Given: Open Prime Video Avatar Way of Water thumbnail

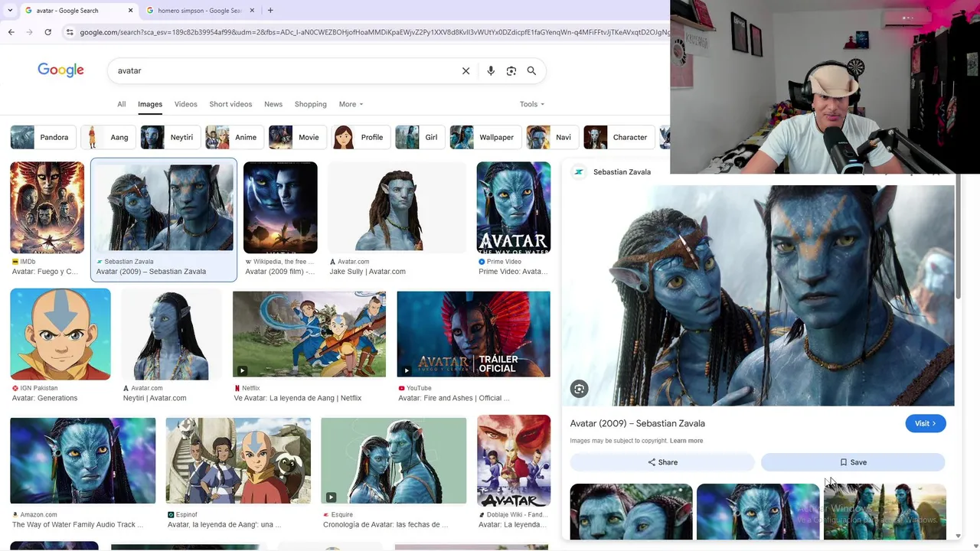Looking at the screenshot, I should [513, 207].
